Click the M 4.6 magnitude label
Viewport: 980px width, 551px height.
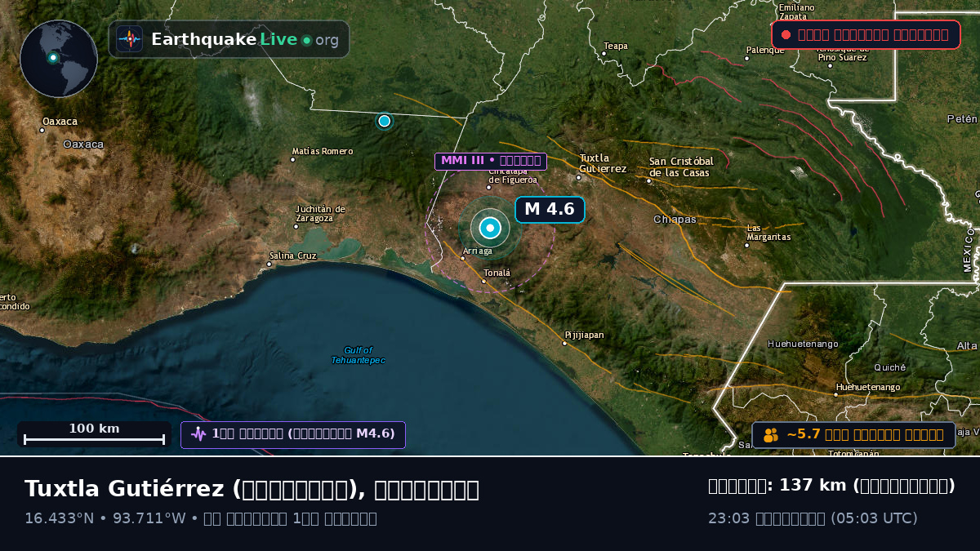[x=550, y=210]
